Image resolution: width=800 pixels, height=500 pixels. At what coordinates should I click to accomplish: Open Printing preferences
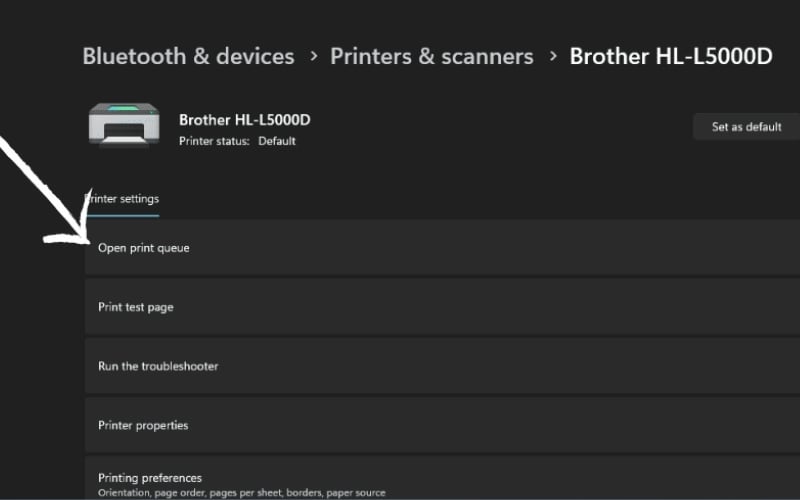[x=150, y=478]
